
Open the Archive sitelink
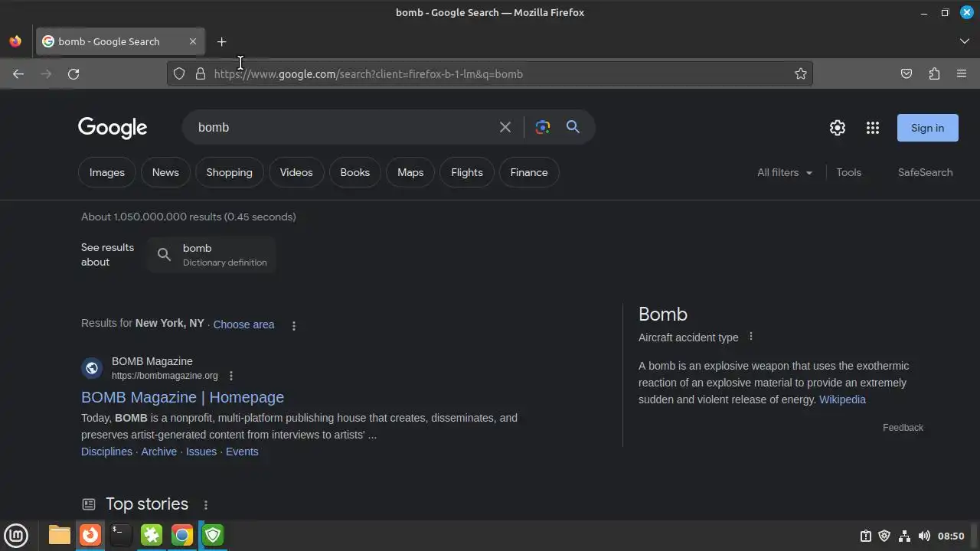point(158,452)
